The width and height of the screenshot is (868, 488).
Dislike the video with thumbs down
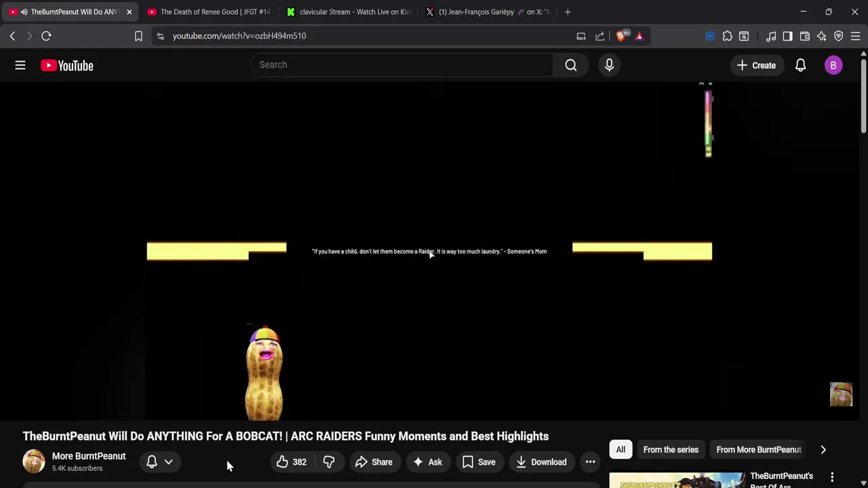(x=329, y=462)
